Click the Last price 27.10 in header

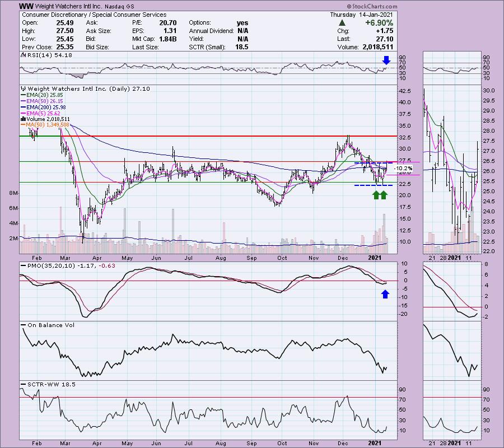coord(384,39)
